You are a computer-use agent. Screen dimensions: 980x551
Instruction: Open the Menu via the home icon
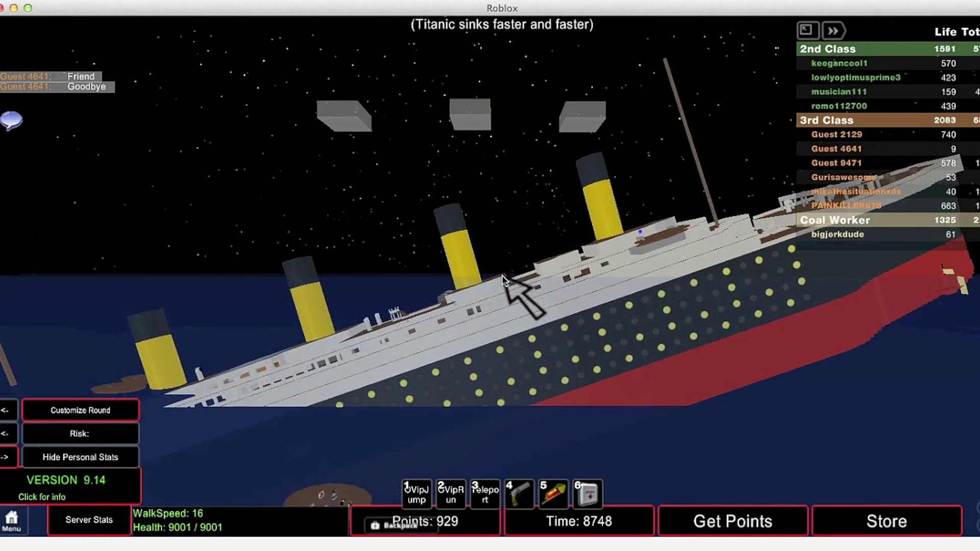(12, 519)
